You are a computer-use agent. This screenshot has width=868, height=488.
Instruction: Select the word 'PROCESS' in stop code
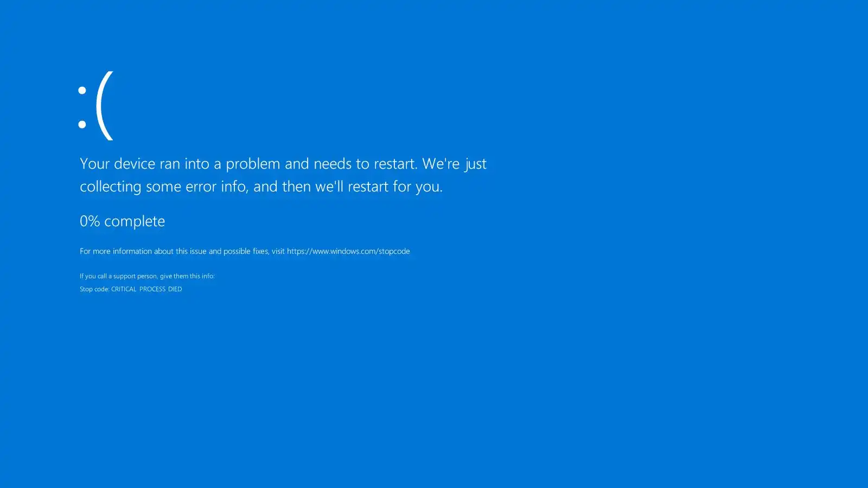(152, 289)
